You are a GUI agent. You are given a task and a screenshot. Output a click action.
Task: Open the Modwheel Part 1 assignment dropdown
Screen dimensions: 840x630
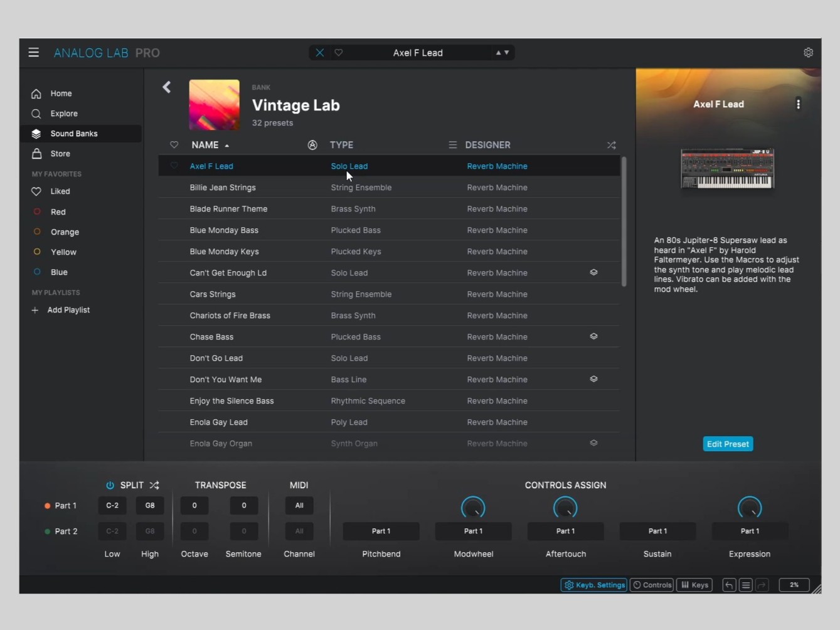click(x=474, y=531)
